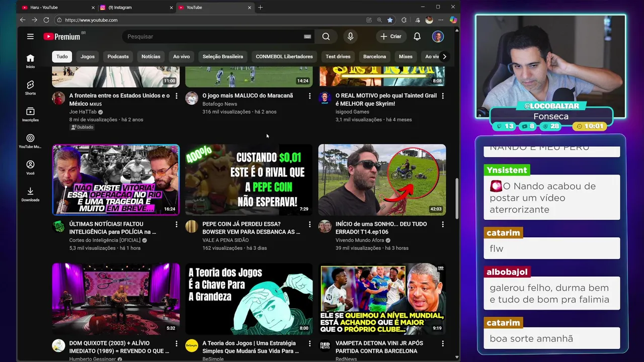The height and width of the screenshot is (362, 644).
Task: Open Botafogo News channel avatar
Action: pyautogui.click(x=192, y=98)
